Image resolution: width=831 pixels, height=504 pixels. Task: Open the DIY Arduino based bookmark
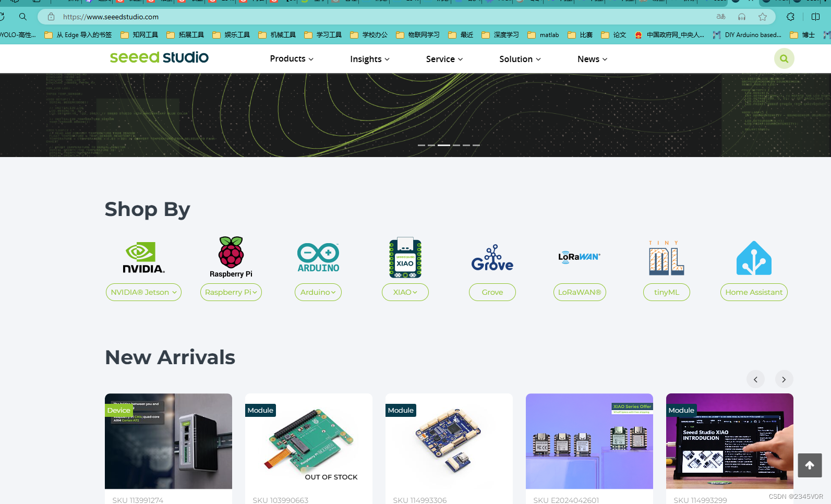[x=747, y=35]
